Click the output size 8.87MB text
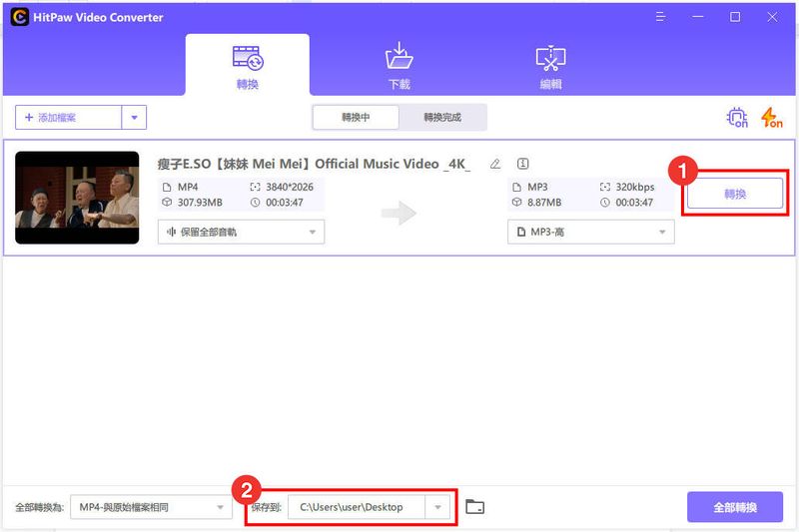This screenshot has width=799, height=532. pyautogui.click(x=544, y=203)
